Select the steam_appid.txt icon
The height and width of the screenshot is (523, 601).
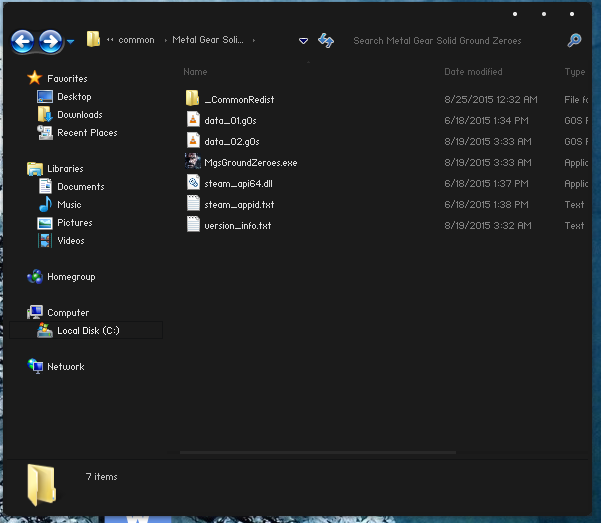point(193,203)
